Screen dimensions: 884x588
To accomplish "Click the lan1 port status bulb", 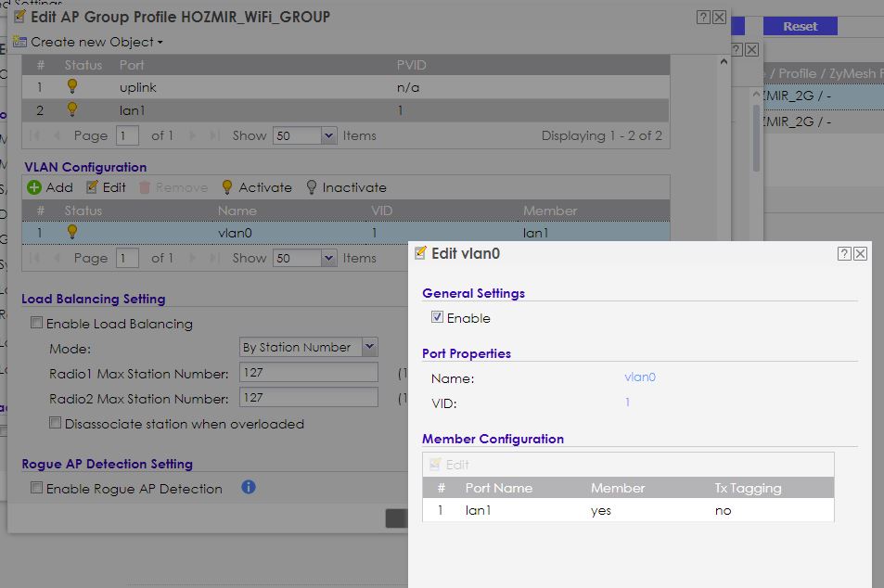I will 72,109.
